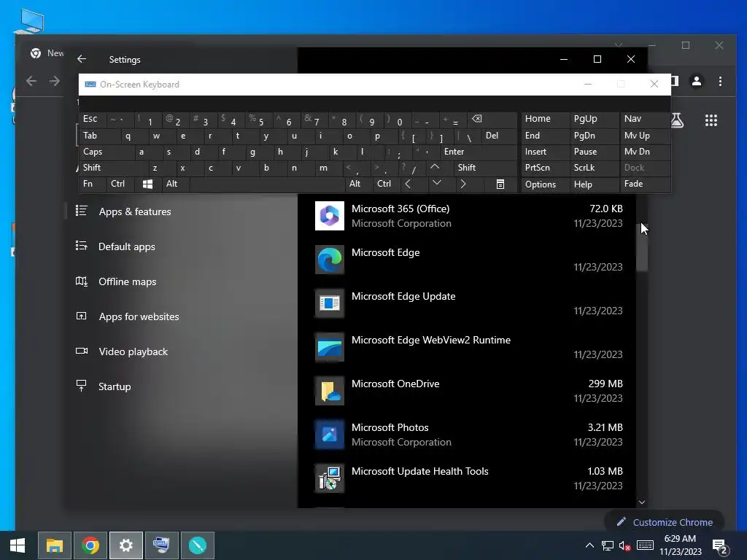Select the Microsoft Photos app icon
The image size is (747, 560).
pyautogui.click(x=329, y=435)
